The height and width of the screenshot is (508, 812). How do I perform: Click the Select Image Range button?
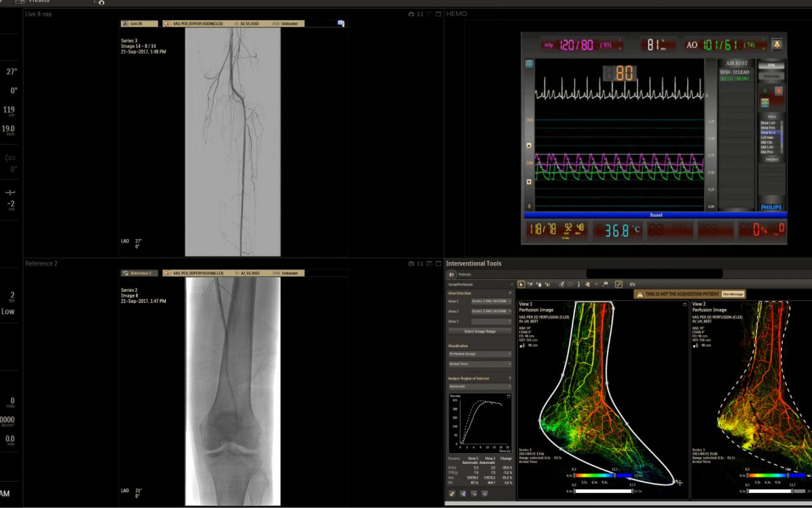tap(480, 331)
